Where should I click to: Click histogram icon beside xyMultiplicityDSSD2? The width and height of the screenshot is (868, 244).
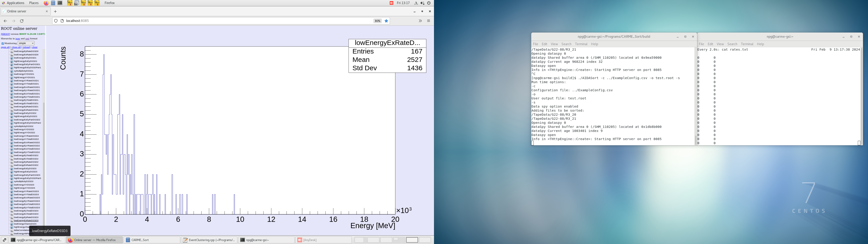(12, 126)
